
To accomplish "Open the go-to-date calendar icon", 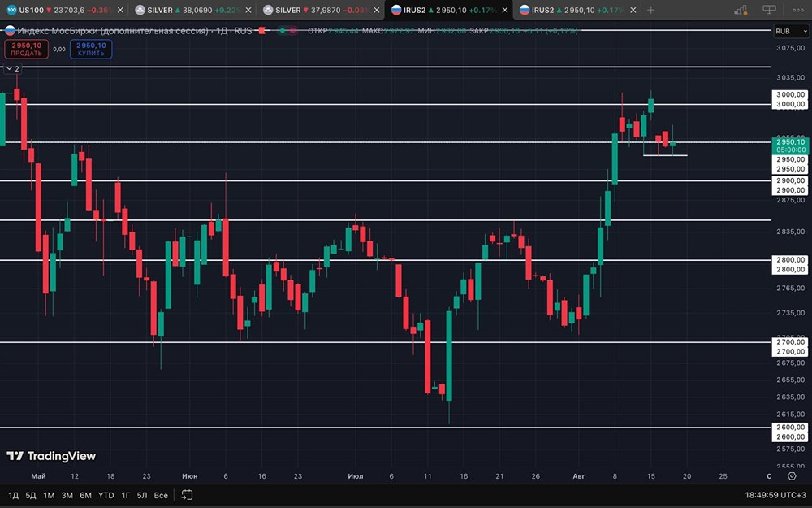I will (187, 495).
